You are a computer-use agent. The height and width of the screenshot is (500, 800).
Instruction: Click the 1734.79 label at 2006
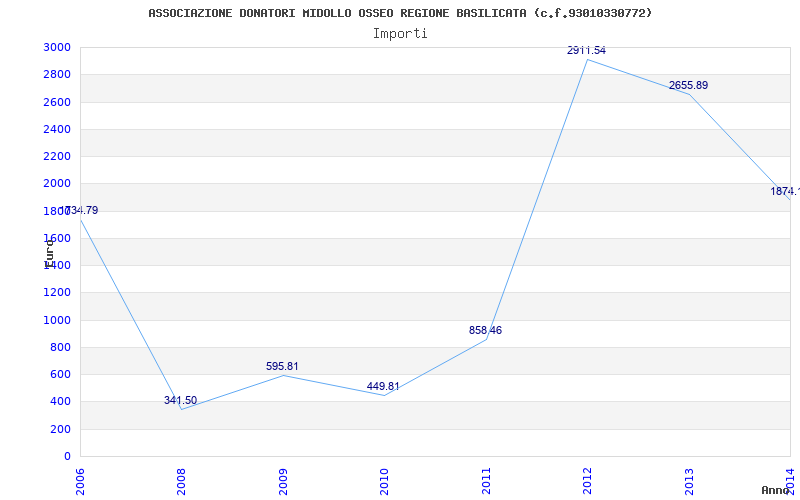coord(79,210)
